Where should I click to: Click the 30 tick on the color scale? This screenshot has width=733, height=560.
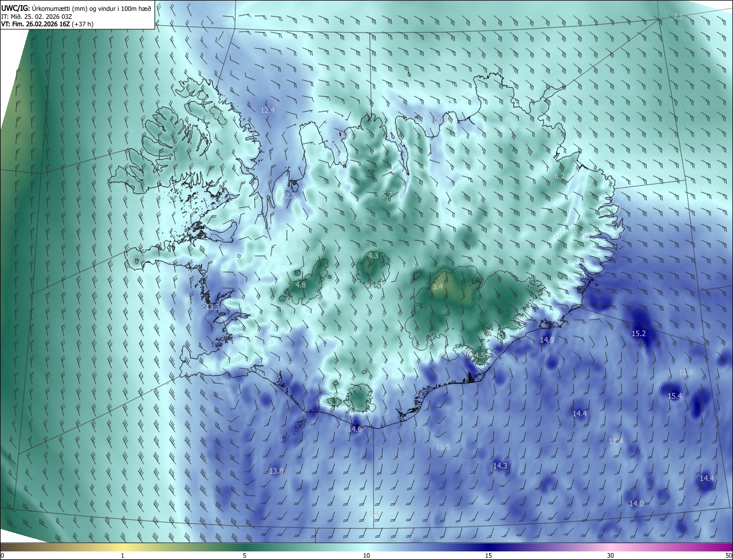click(610, 555)
